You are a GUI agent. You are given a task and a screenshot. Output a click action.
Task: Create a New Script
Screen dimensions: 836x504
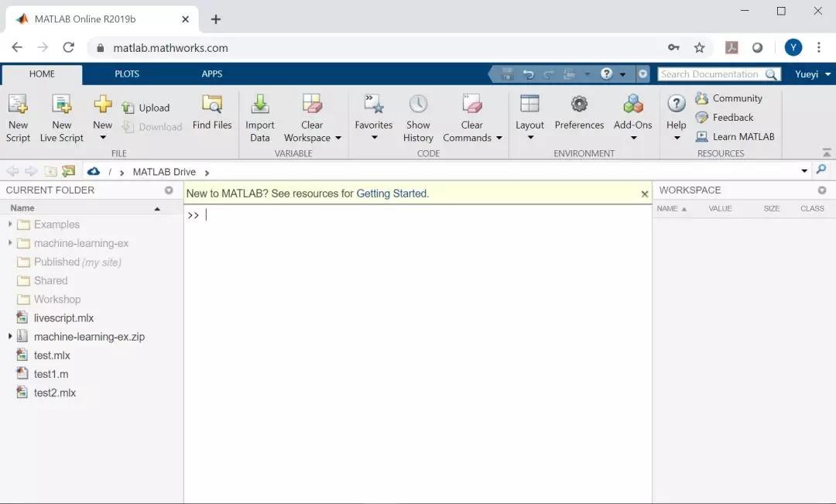[x=18, y=118]
